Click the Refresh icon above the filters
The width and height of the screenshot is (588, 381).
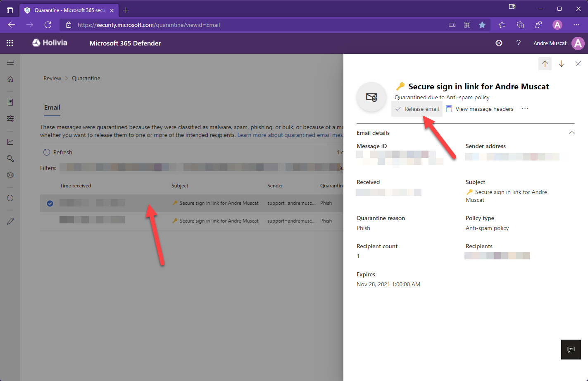point(46,152)
